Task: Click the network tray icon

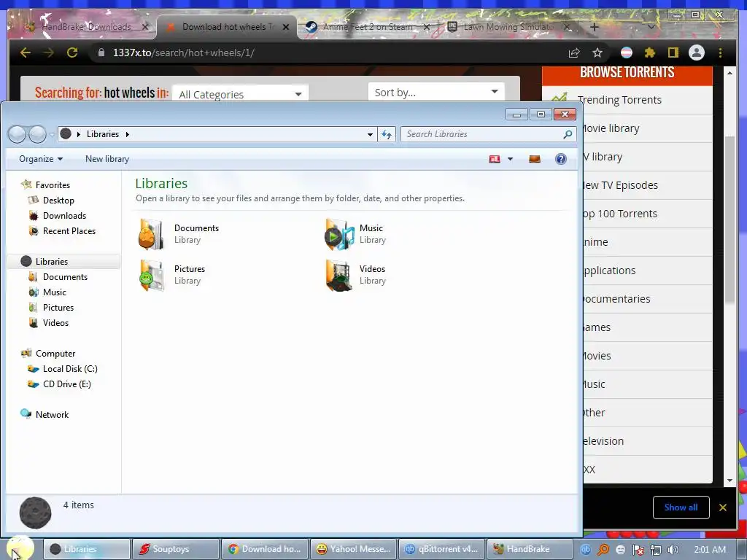Action: (x=656, y=550)
